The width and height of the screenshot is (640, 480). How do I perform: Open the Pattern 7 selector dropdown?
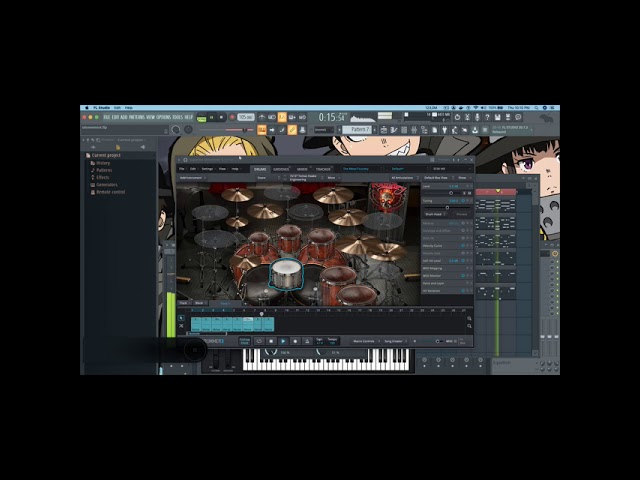point(358,130)
